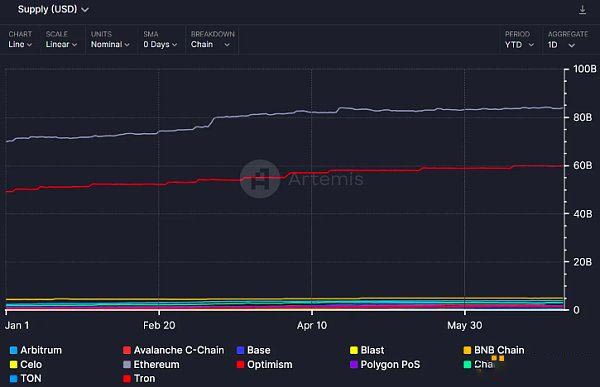The width and height of the screenshot is (600, 387).
Task: Toggle the Blast series legend entry
Action: click(367, 350)
